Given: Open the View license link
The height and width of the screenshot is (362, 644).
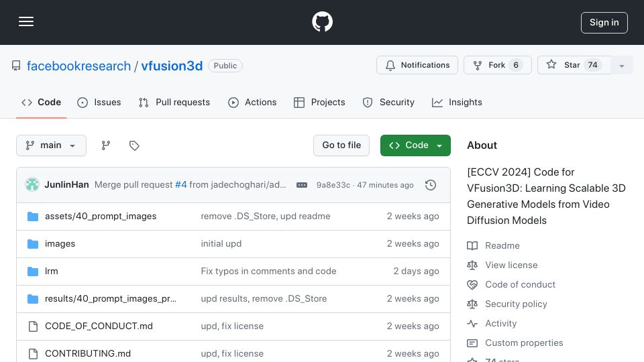Looking at the screenshot, I should pos(511,265).
